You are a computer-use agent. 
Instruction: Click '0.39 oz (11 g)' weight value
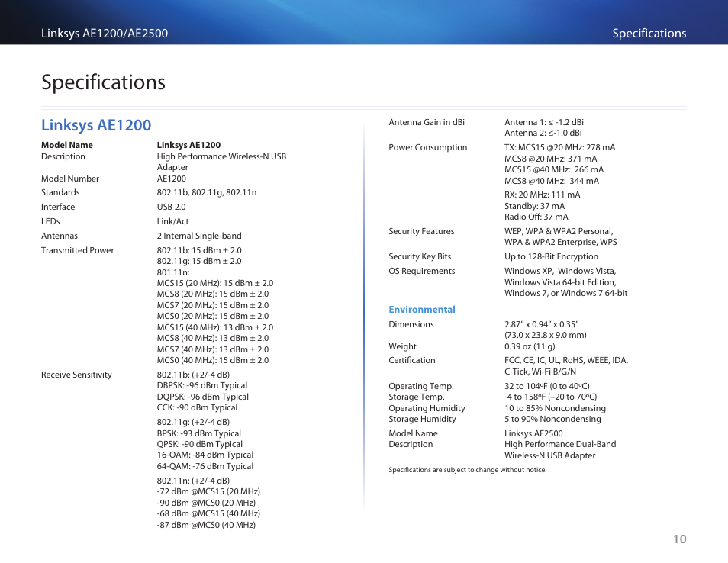[x=530, y=346]
